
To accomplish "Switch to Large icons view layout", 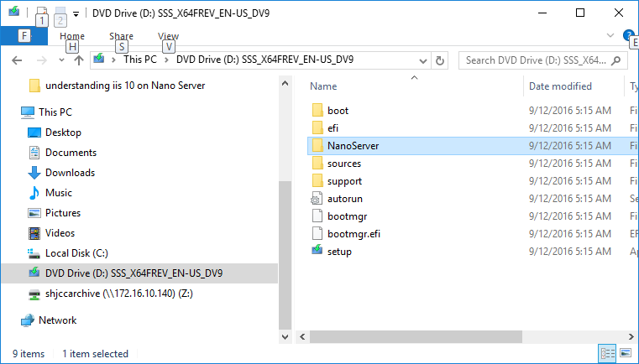I will click(x=626, y=353).
